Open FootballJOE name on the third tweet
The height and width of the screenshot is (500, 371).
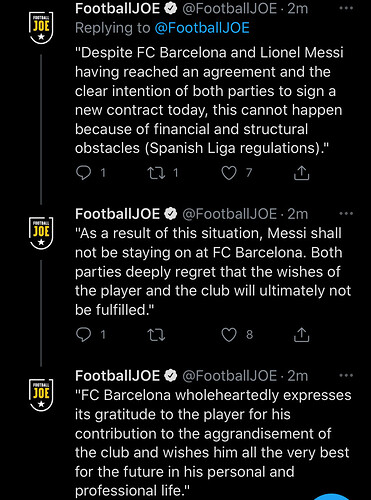117,376
